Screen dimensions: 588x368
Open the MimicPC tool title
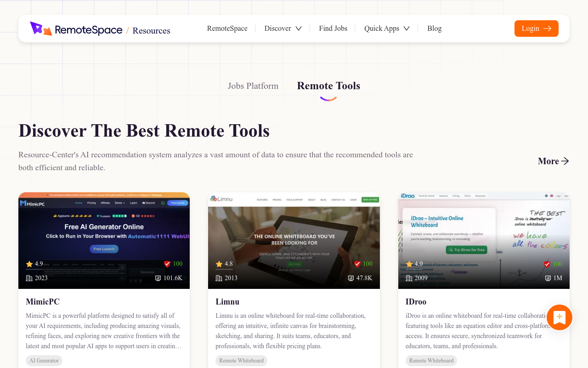click(x=43, y=302)
